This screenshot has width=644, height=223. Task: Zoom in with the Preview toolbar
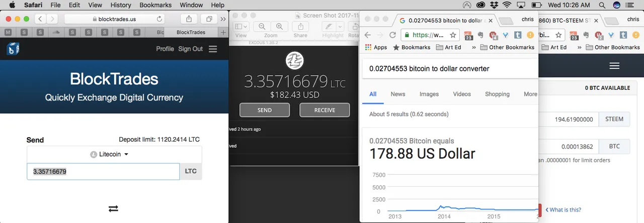tap(279, 27)
